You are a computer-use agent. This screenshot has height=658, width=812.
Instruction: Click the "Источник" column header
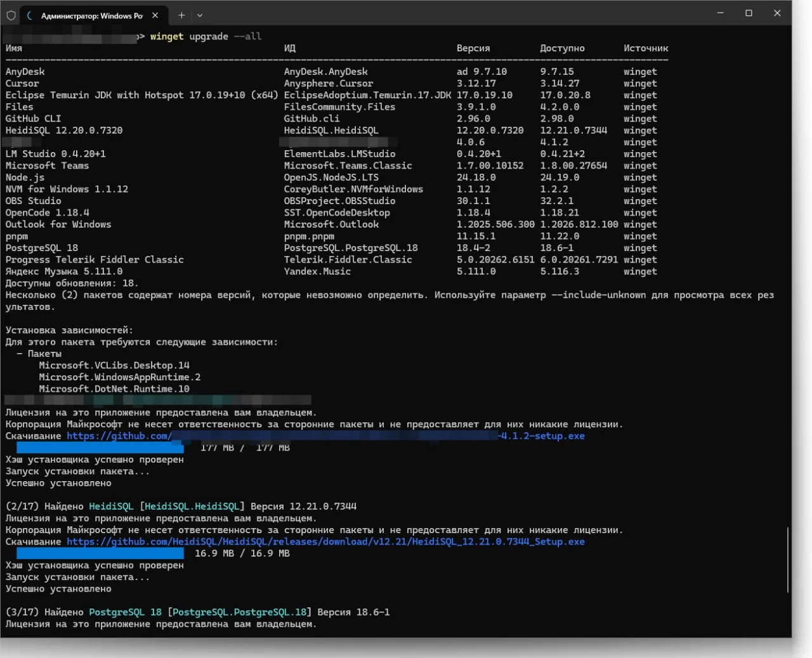pyautogui.click(x=646, y=48)
